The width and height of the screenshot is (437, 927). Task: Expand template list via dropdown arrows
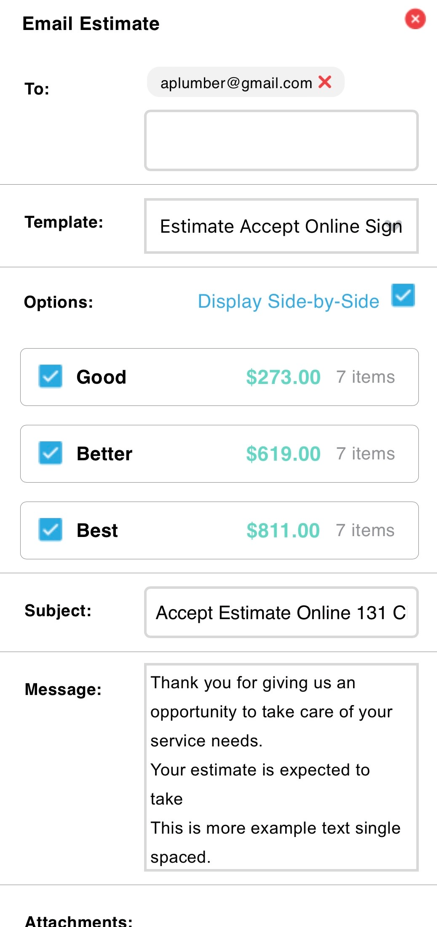pyautogui.click(x=393, y=226)
